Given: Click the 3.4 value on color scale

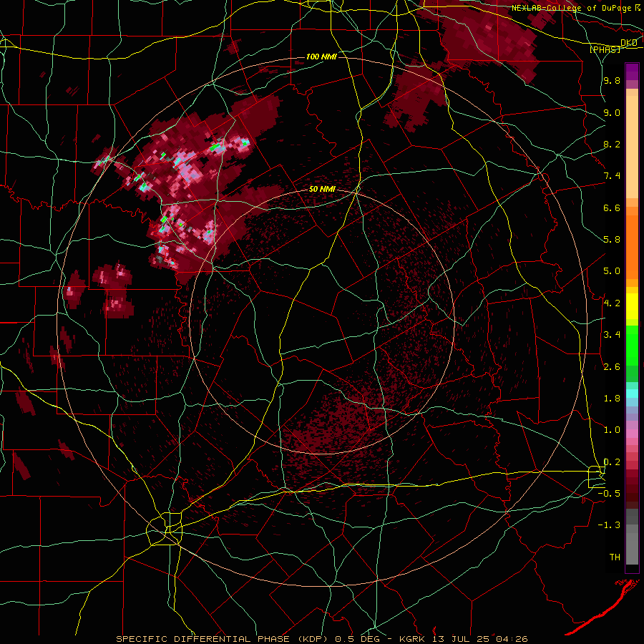Looking at the screenshot, I should (612, 335).
